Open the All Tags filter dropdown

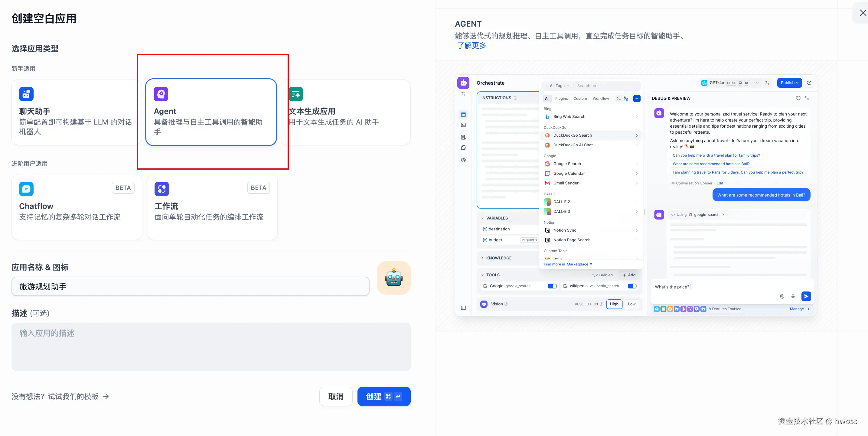[557, 86]
